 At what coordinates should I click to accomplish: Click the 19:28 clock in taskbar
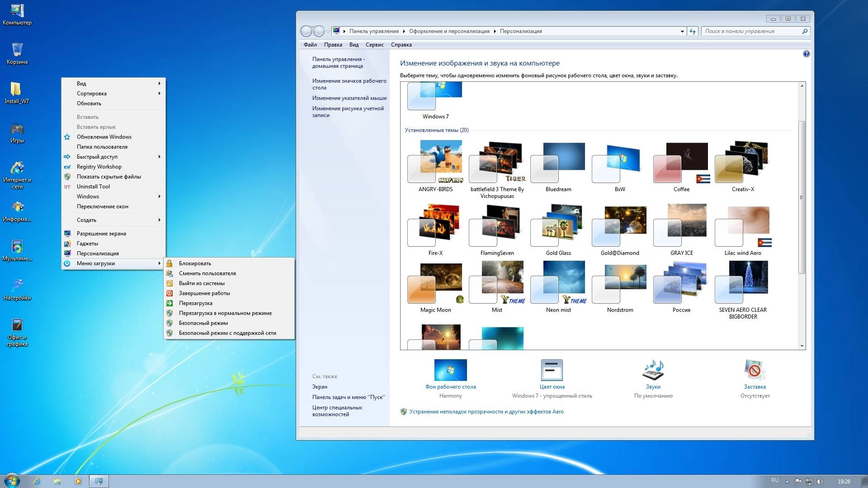pyautogui.click(x=844, y=482)
